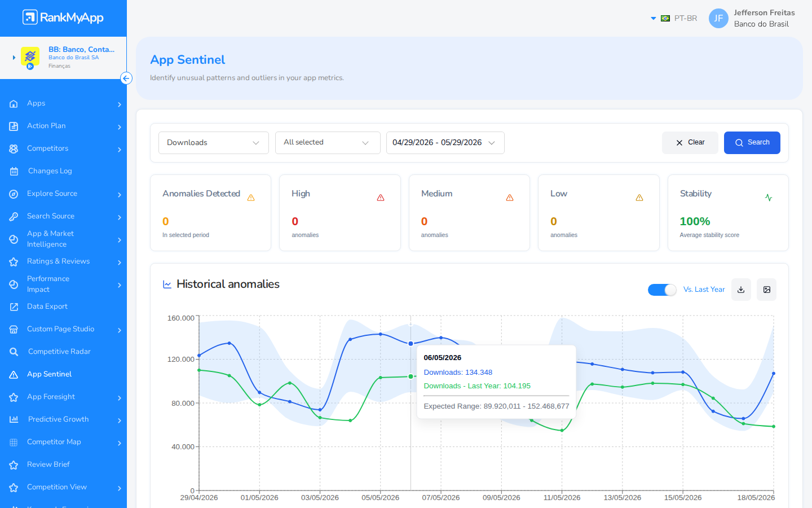Click the Competitor Map grid icon
The width and height of the screenshot is (812, 508).
click(x=14, y=443)
